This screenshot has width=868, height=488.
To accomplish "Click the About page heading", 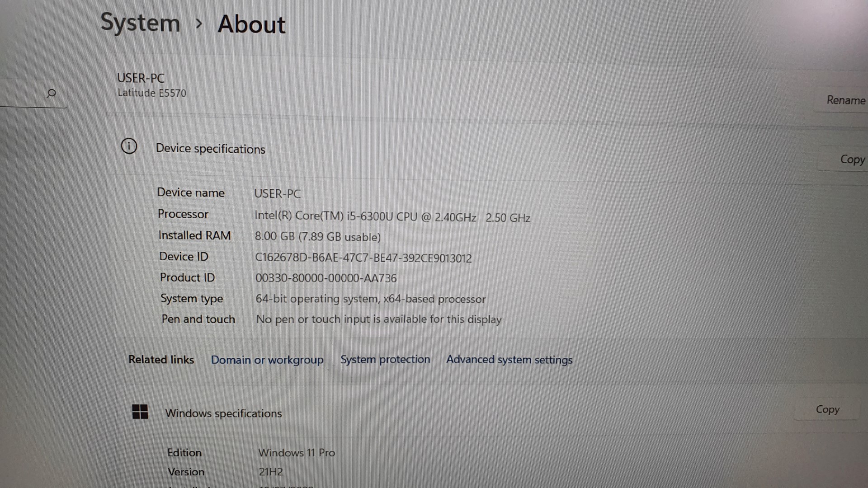I will point(251,24).
